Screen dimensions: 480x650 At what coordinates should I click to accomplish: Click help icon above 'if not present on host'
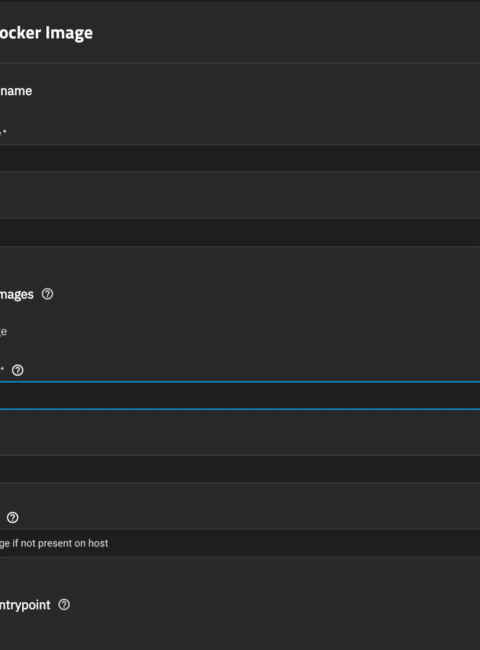tap(13, 517)
